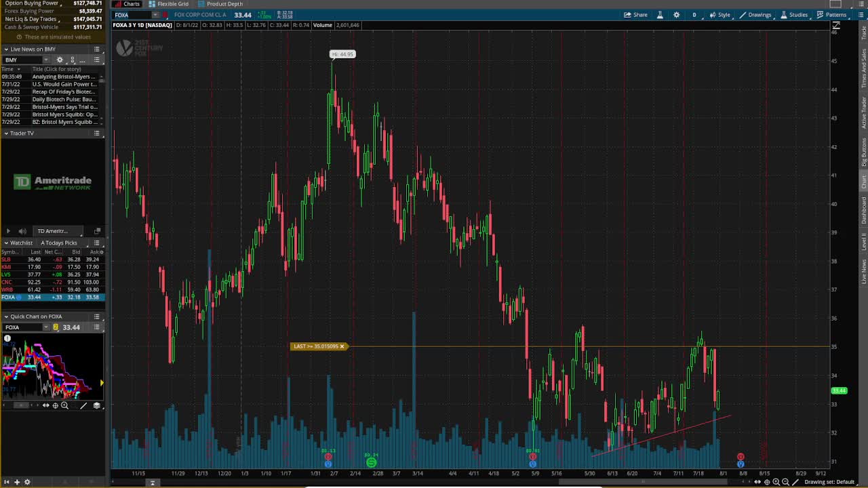Select the Quick Chart drawing line tool
The height and width of the screenshot is (488, 868).
tap(83, 405)
